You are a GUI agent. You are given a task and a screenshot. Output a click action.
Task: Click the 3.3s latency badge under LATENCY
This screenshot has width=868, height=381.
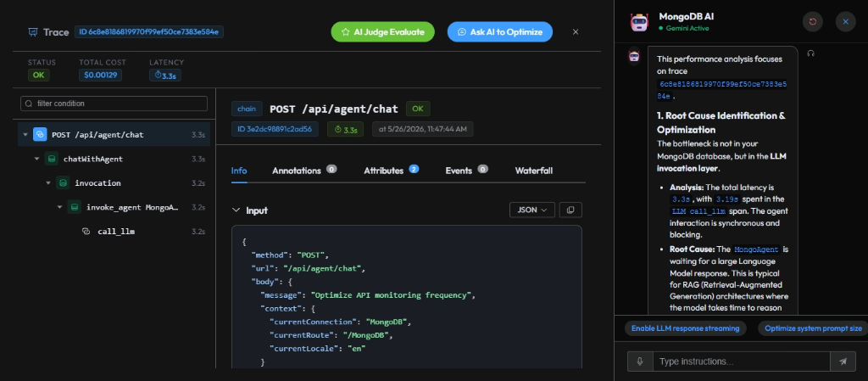[165, 76]
